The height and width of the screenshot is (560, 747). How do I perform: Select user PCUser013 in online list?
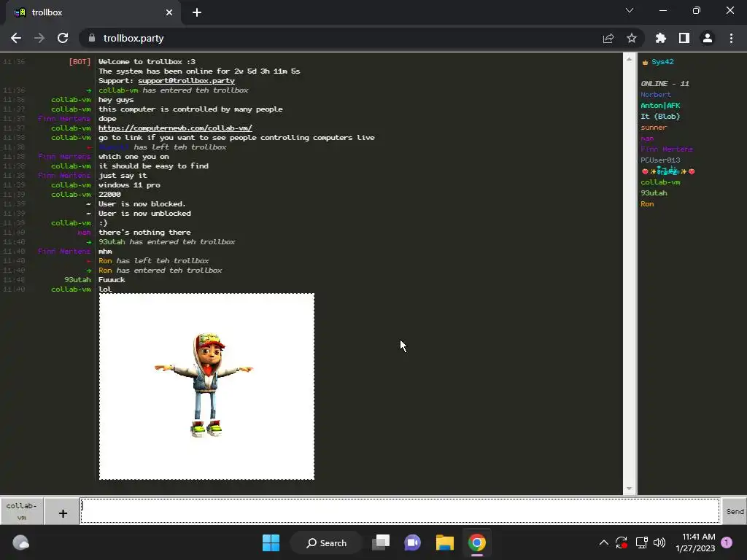(660, 160)
